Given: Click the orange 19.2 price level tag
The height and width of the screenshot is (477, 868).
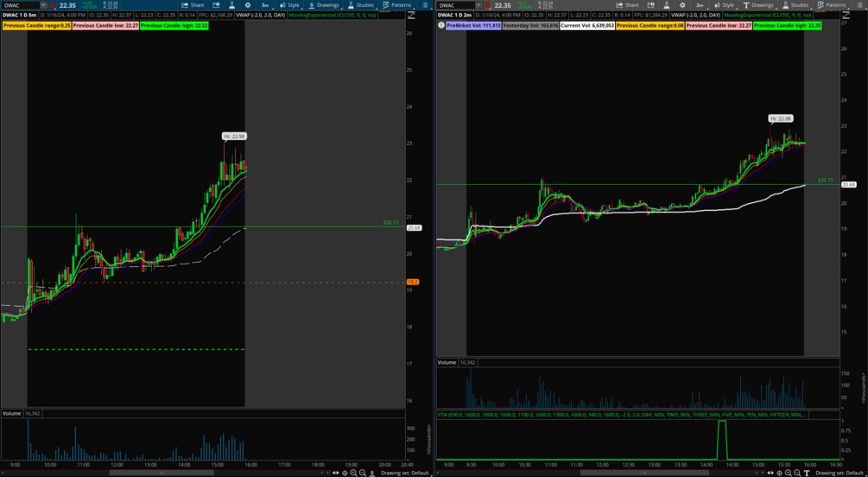Looking at the screenshot, I should click(x=413, y=282).
